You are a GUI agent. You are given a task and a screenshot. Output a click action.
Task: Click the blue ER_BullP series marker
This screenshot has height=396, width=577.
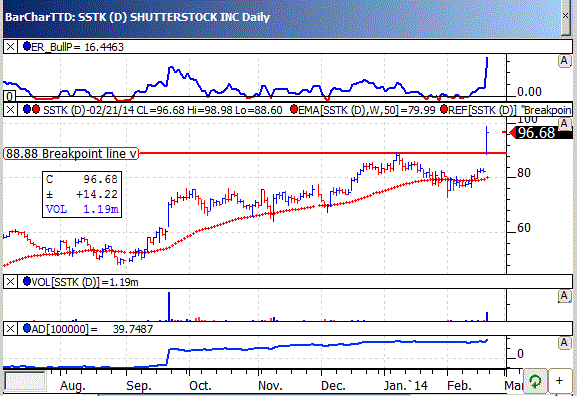(26, 46)
